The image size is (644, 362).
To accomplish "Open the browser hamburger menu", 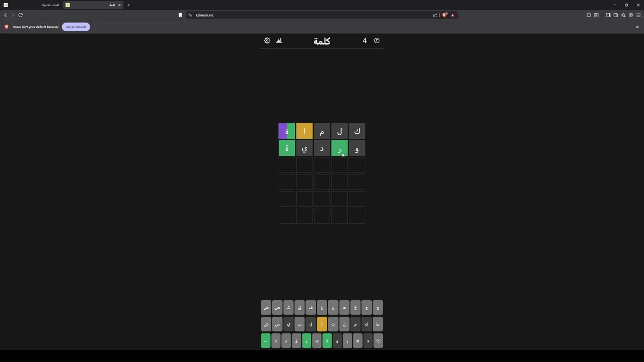I will click(x=638, y=15).
